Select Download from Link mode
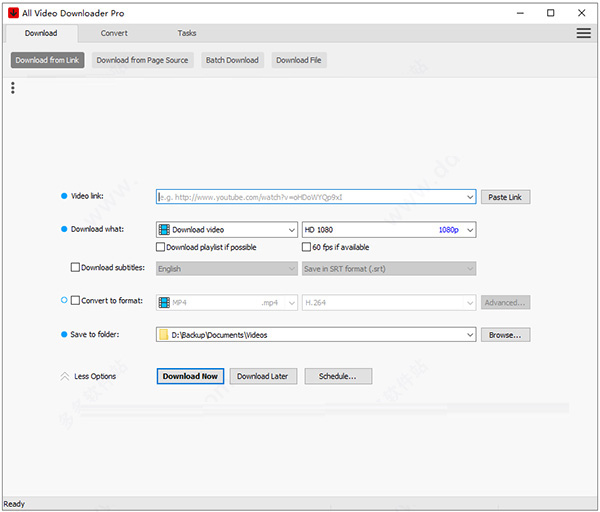This screenshot has width=600, height=512. pos(47,60)
